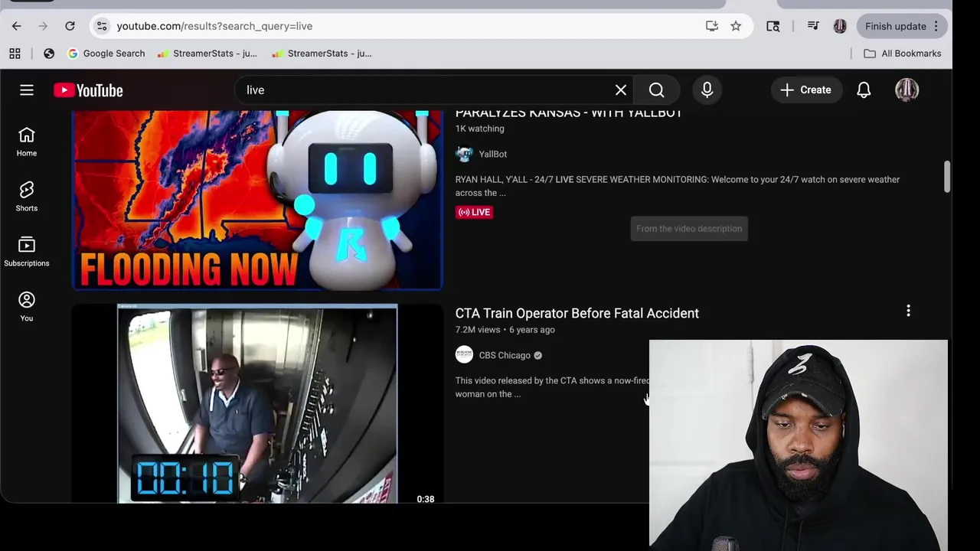
Task: Click the YouTube logo
Action: [x=88, y=90]
